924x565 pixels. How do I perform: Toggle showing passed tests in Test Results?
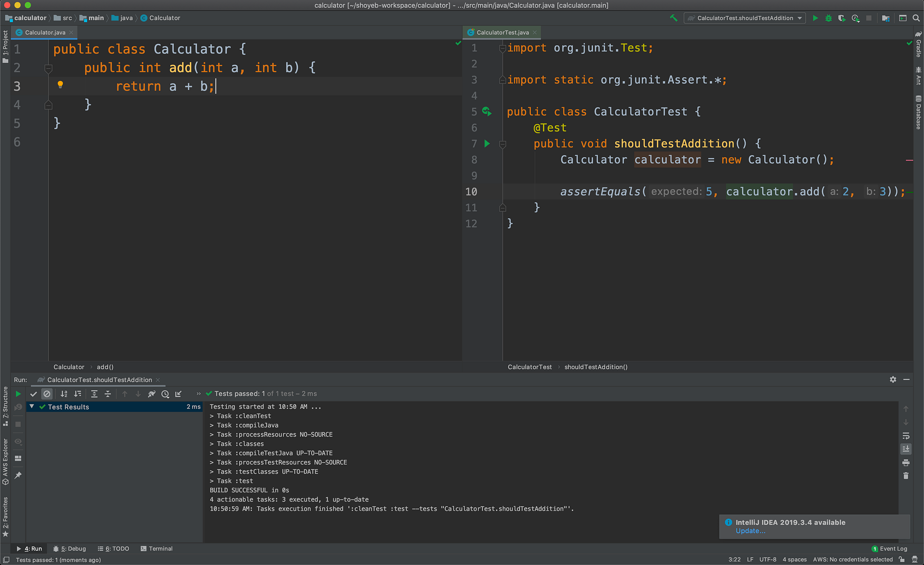click(x=33, y=394)
